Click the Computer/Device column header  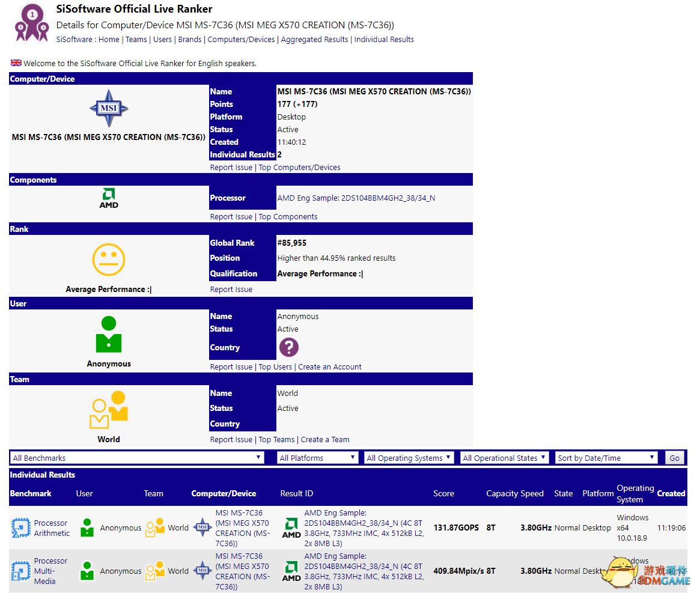224,493
